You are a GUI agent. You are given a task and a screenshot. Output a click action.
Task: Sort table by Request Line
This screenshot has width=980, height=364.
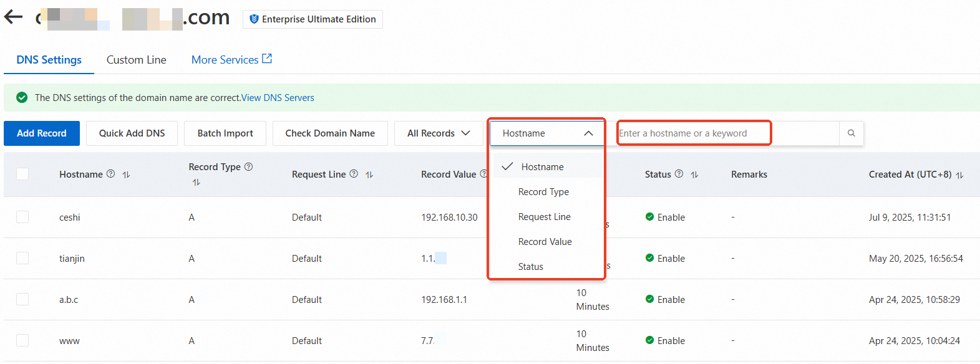[x=369, y=175]
